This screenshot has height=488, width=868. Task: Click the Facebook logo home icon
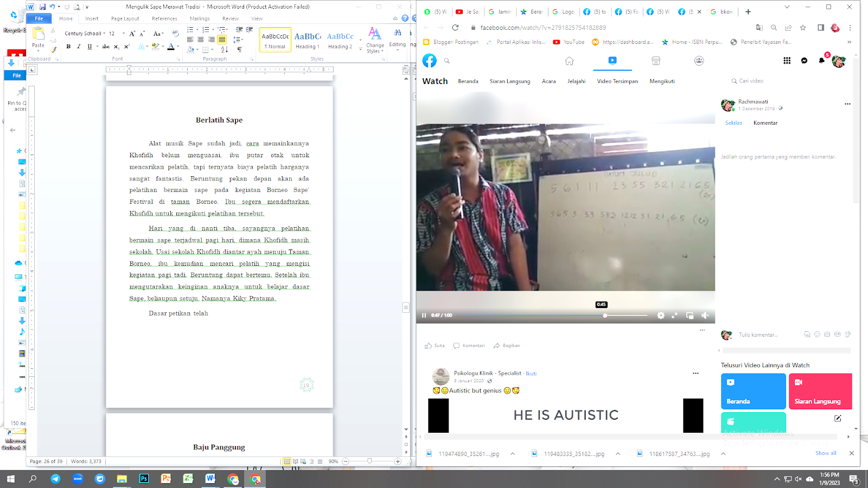coord(430,61)
